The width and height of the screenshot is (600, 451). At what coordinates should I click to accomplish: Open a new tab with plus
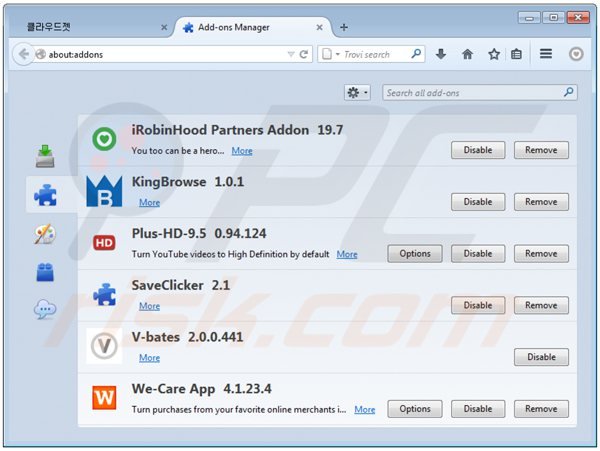(344, 27)
